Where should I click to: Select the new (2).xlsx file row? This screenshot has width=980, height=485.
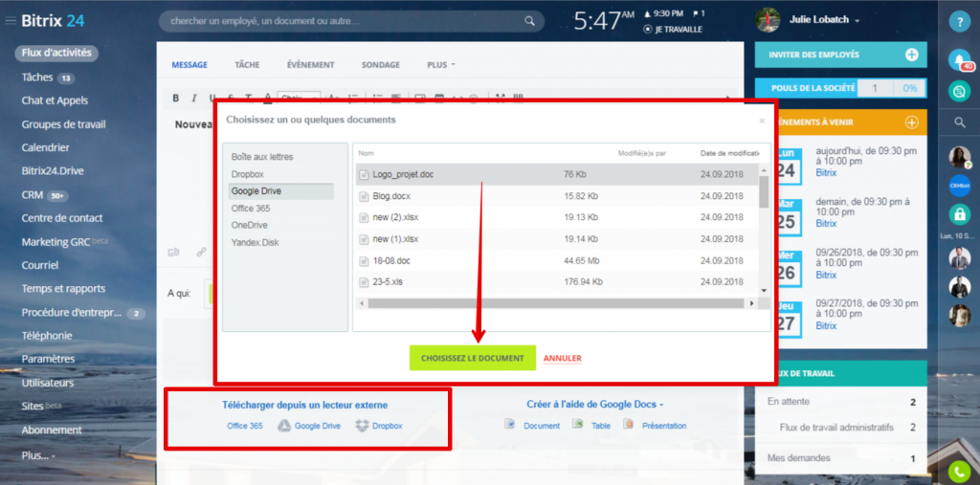pyautogui.click(x=556, y=217)
